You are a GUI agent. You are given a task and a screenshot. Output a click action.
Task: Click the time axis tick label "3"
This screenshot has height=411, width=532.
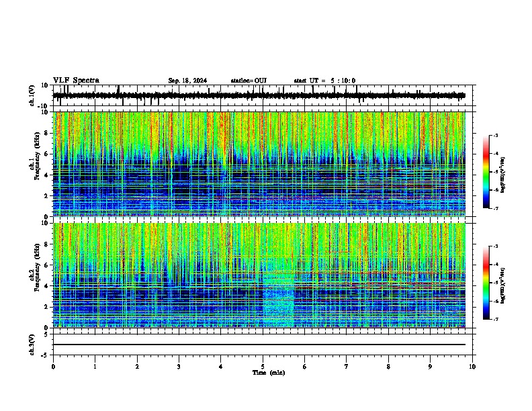(179, 367)
